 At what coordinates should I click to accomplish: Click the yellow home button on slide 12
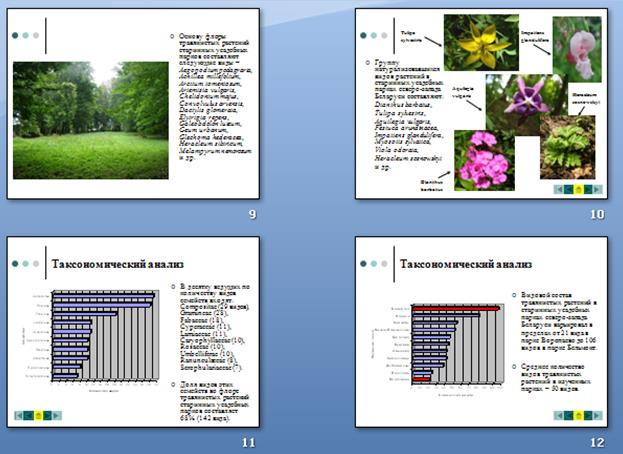[580, 414]
